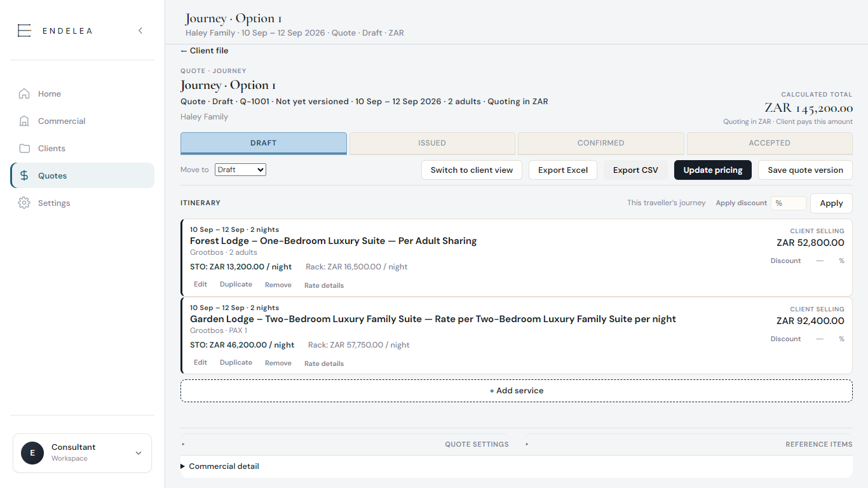Edit the Garden Lodge service
The height and width of the screenshot is (488, 868).
pyautogui.click(x=201, y=363)
